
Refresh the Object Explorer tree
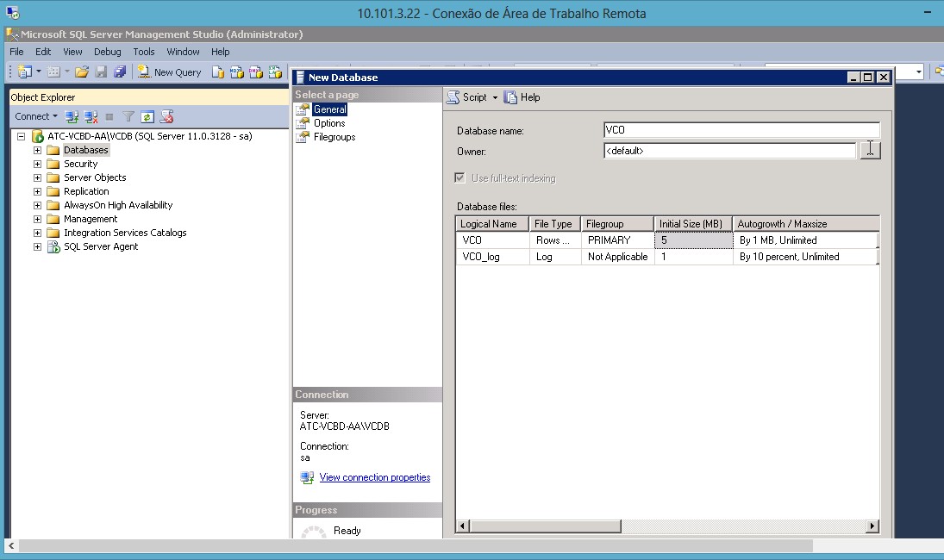[x=147, y=116]
